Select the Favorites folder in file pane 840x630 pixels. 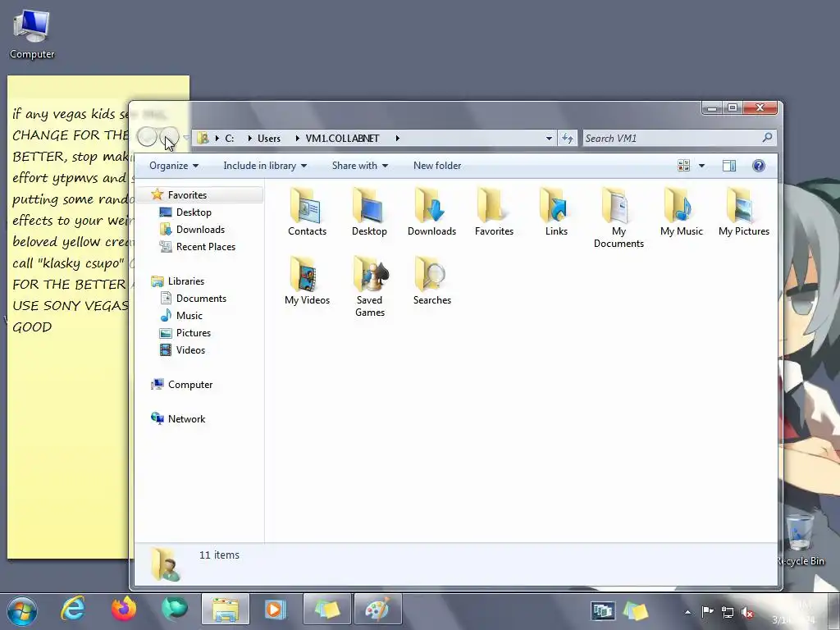coord(494,212)
